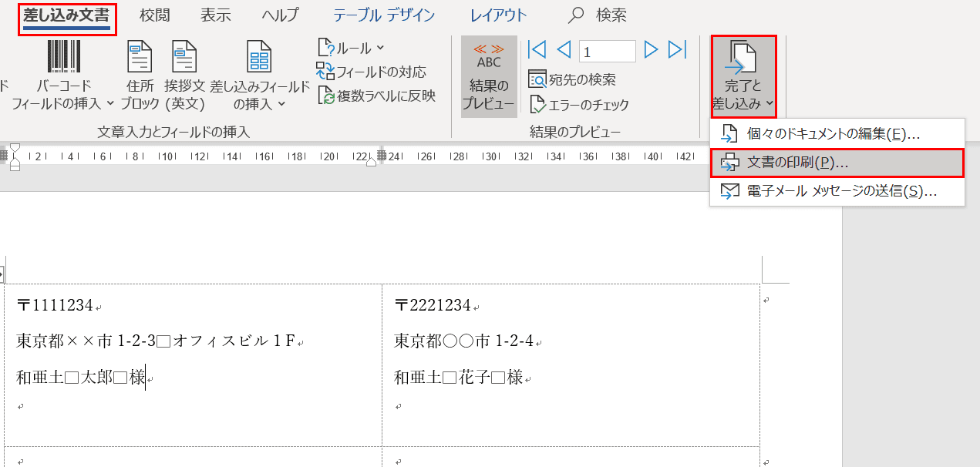
Task: Click postal code 〒2221234 text
Action: (433, 305)
